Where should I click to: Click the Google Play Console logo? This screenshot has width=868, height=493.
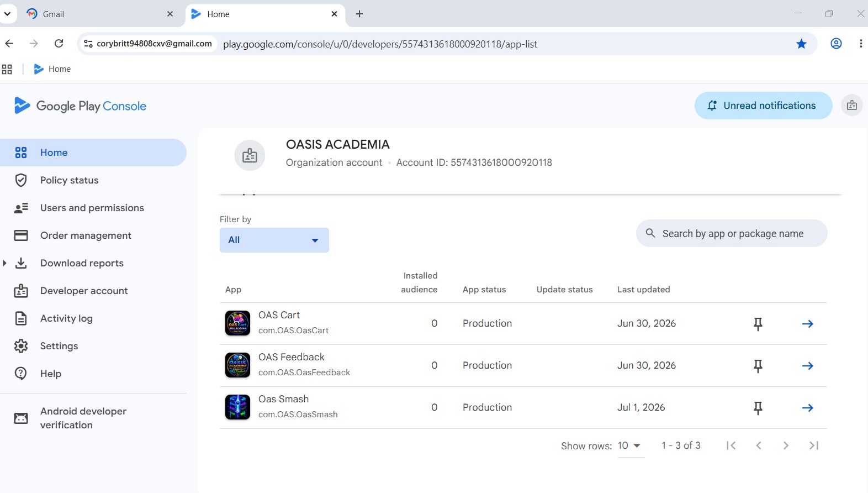coord(80,106)
